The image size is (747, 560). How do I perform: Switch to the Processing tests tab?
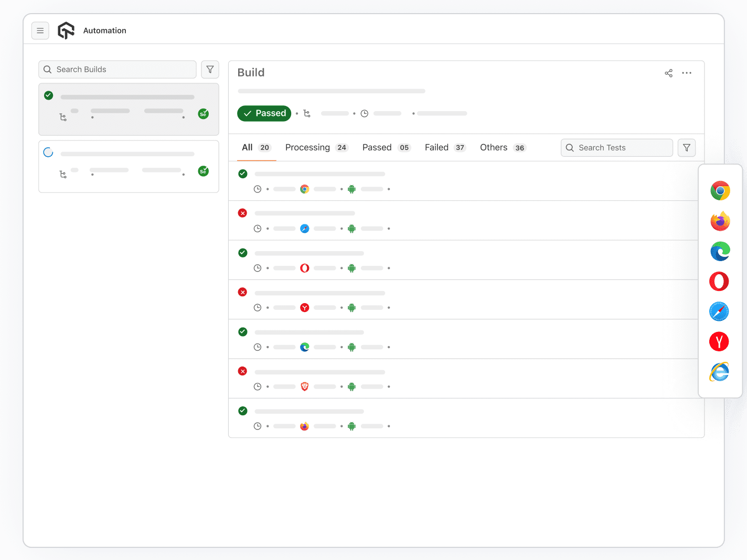[307, 147]
